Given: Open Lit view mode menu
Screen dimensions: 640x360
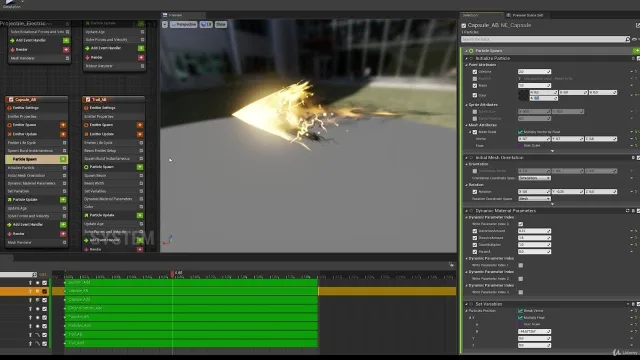Looking at the screenshot, I should [207, 24].
